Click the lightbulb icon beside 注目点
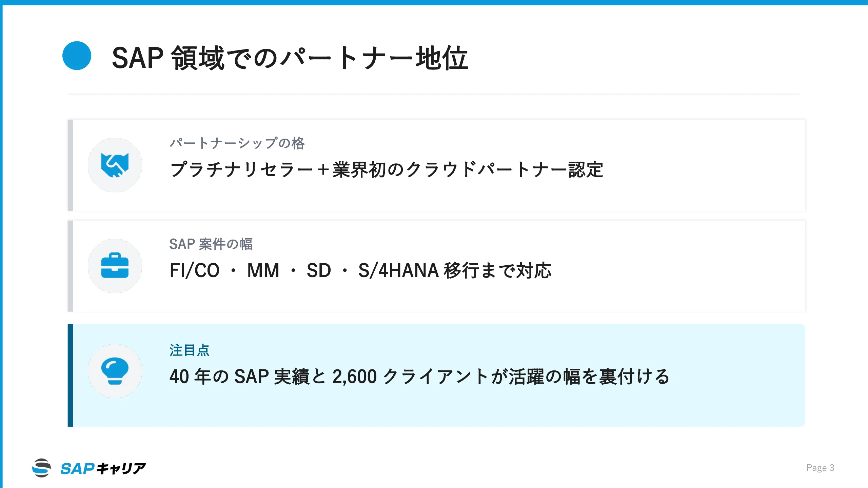868x488 pixels. click(x=115, y=371)
